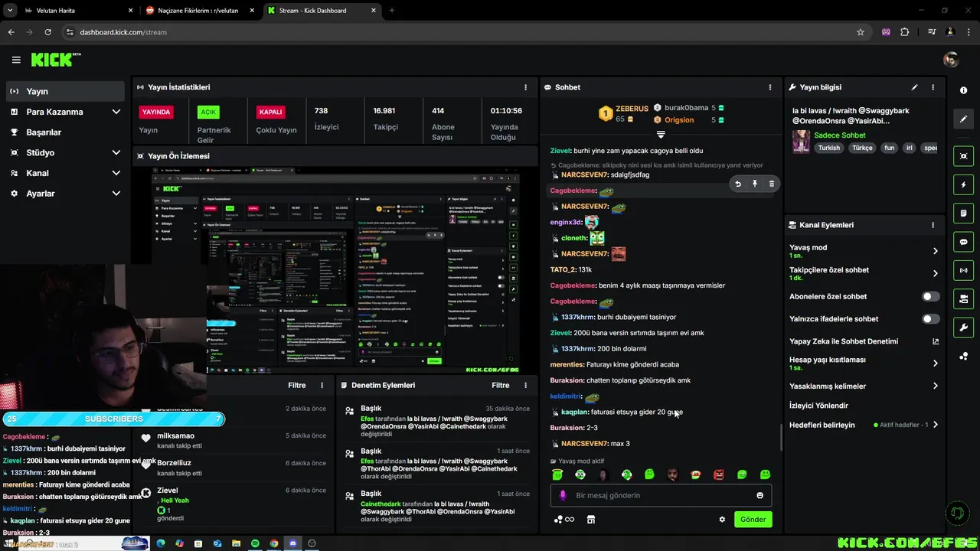Click purple microphone icon in chat box
This screenshot has width=980, height=551.
tap(563, 495)
